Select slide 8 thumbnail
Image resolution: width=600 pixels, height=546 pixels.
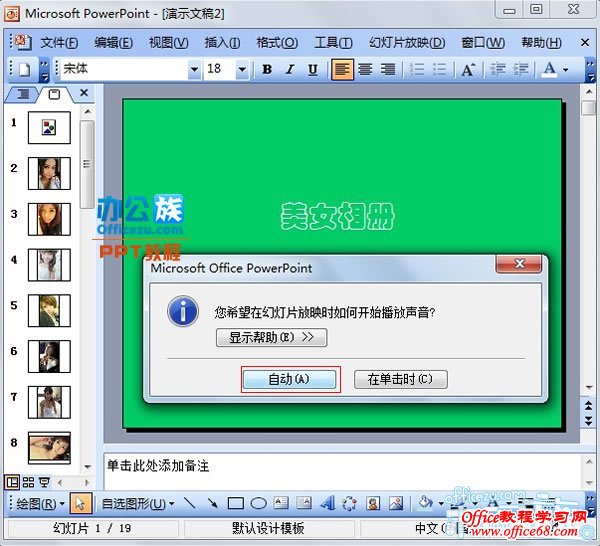(x=49, y=448)
